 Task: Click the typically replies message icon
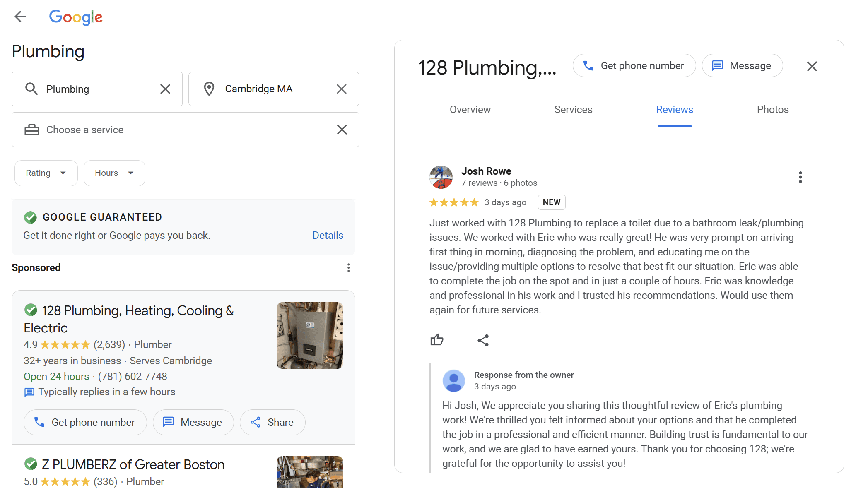pyautogui.click(x=29, y=392)
